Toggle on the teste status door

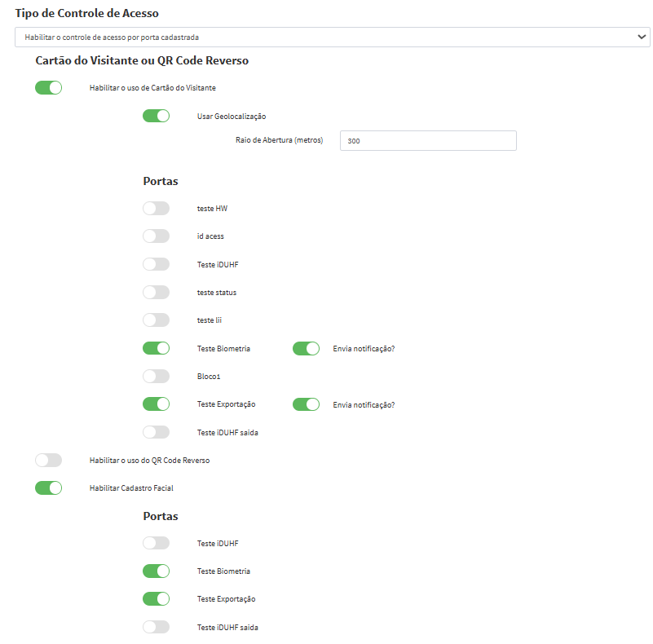(156, 292)
